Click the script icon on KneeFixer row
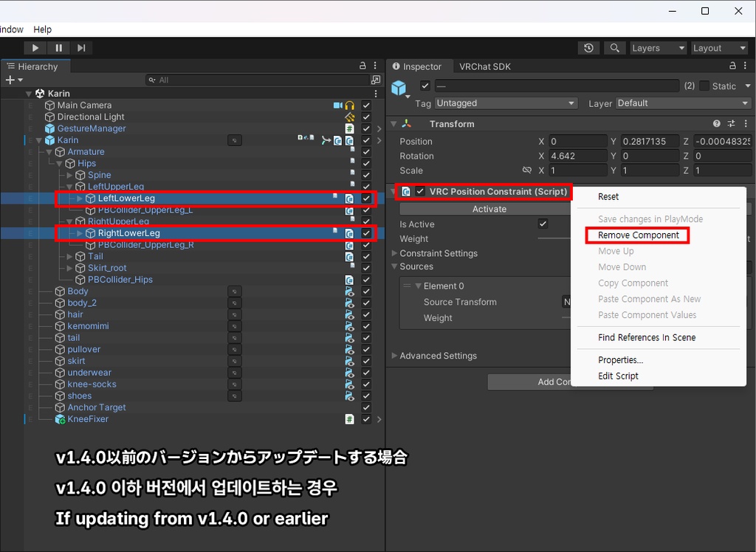The image size is (756, 552). pyautogui.click(x=349, y=419)
